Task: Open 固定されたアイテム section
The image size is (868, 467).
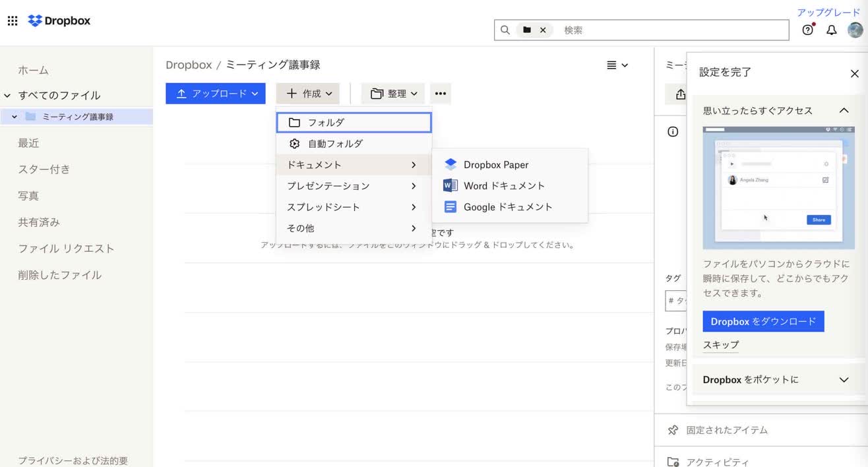Action: pyautogui.click(x=761, y=430)
